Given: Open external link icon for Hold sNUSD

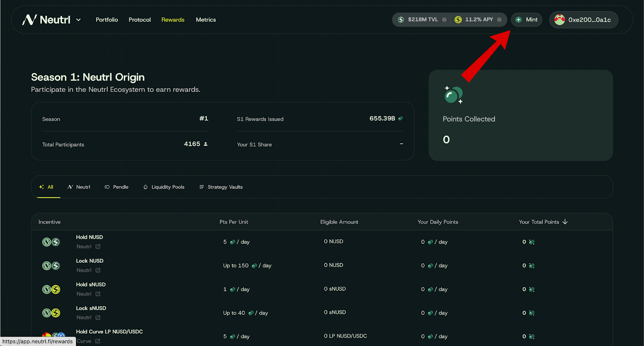Looking at the screenshot, I should point(98,294).
